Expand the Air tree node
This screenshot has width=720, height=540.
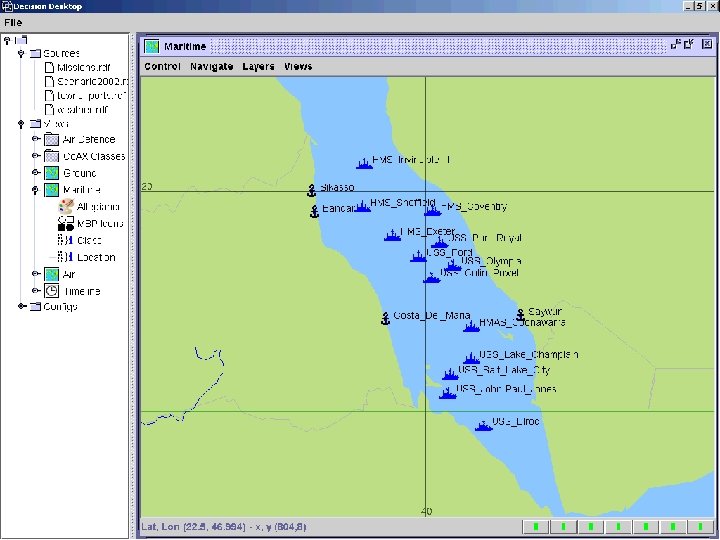click(35, 274)
